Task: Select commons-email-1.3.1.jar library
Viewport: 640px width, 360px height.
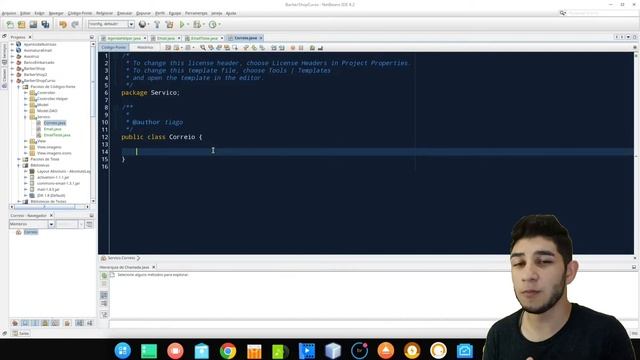Action: click(58, 183)
